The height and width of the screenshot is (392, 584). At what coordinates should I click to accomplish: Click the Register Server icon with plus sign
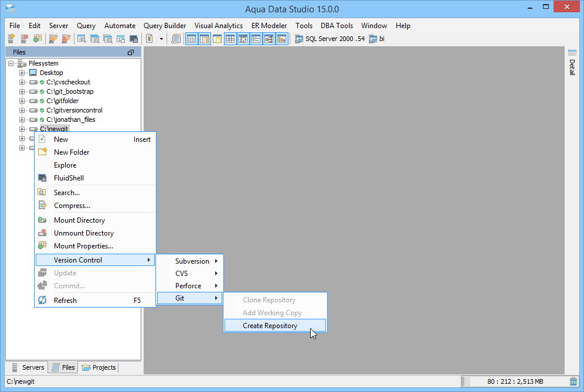(11, 39)
